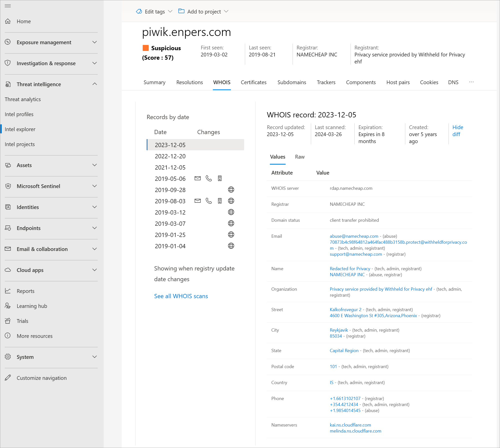Click the orange Suspicious reputation swatch
500x448 pixels.
pos(145,48)
